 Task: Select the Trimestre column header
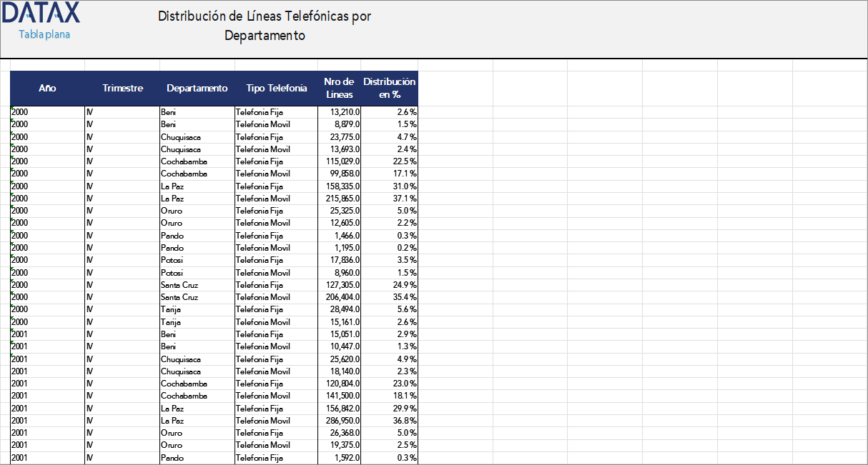pos(122,88)
